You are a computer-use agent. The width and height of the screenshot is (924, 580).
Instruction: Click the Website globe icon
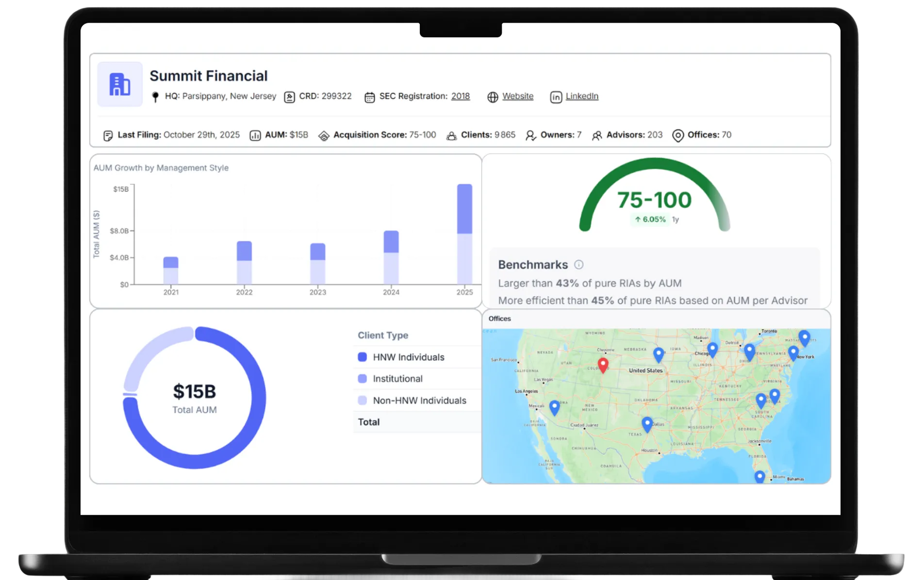pyautogui.click(x=493, y=97)
